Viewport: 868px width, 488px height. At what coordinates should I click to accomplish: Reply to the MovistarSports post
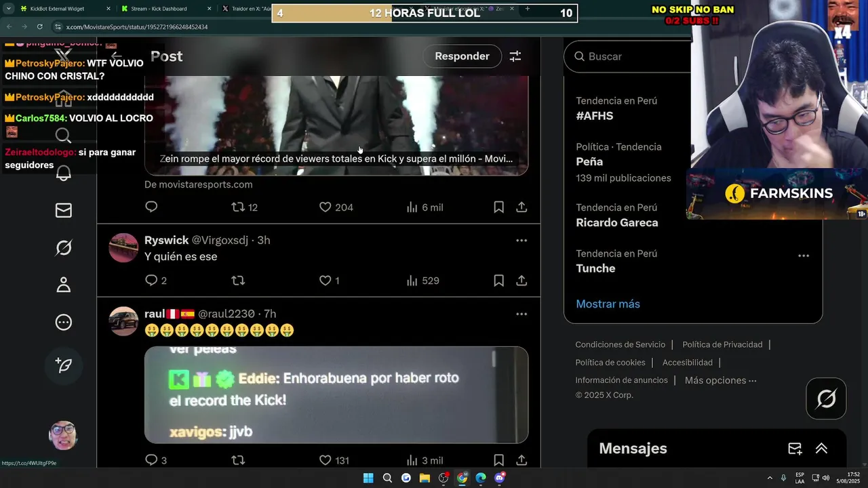(x=151, y=207)
